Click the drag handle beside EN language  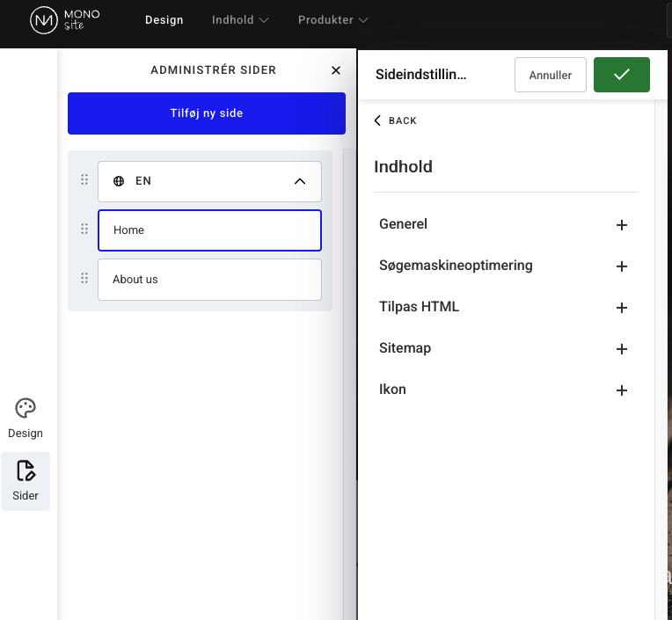(84, 180)
